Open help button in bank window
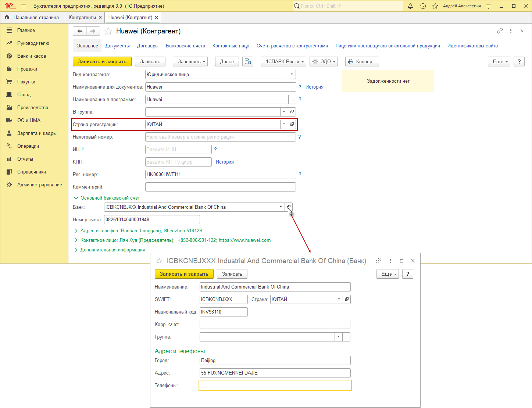Viewport: 532px width, 408px height. (408, 274)
